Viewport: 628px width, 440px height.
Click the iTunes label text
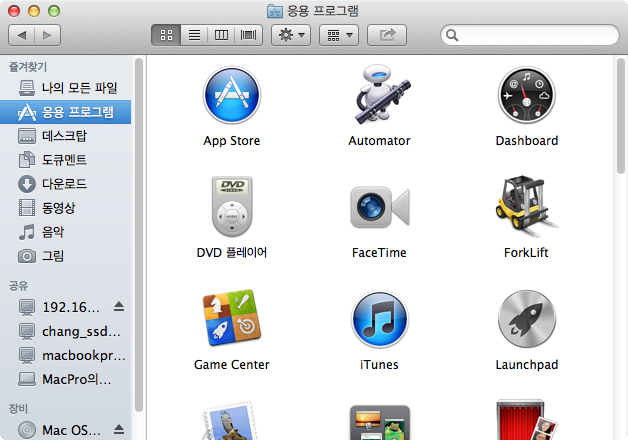[379, 365]
